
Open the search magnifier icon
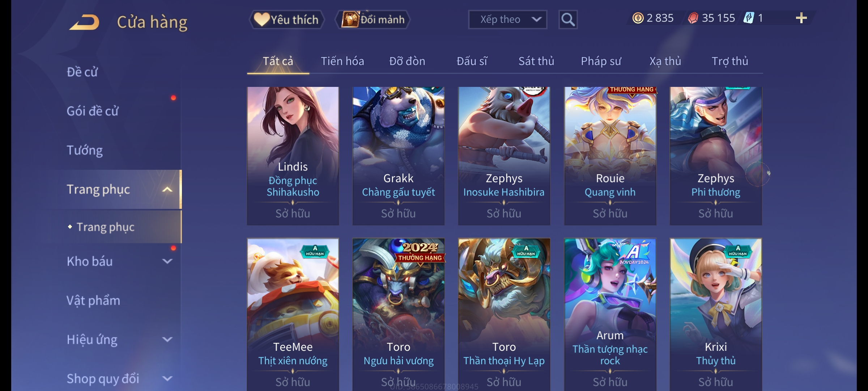coord(568,20)
